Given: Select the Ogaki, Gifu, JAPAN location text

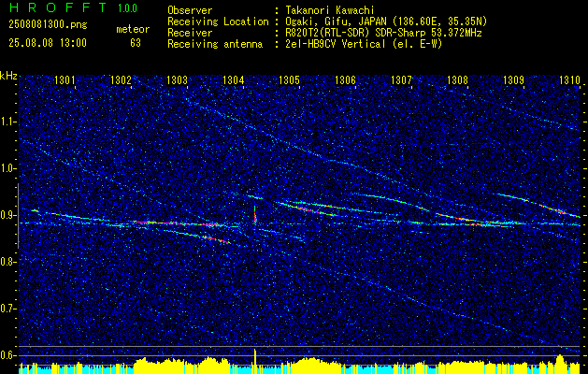Looking at the screenshot, I should tap(387, 22).
